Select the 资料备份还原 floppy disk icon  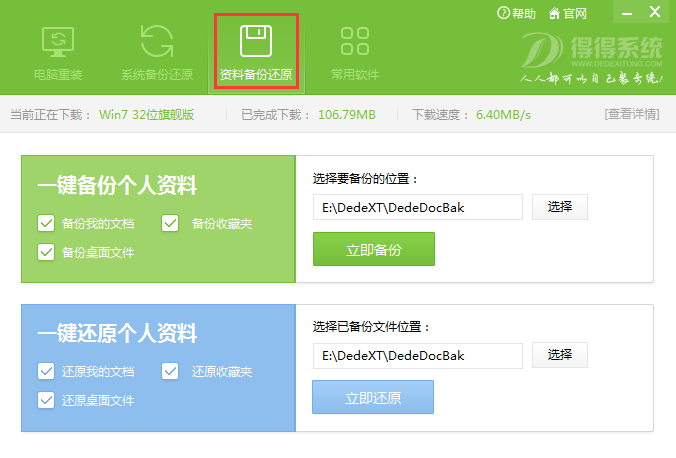(x=256, y=43)
